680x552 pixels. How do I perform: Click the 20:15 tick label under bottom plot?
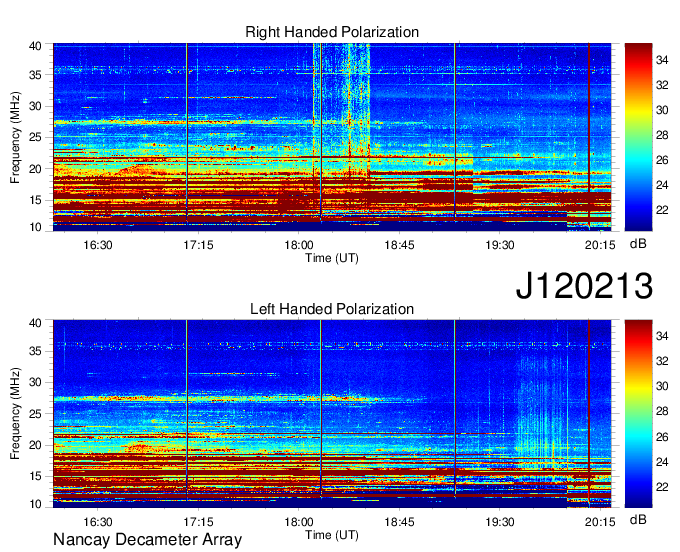tap(600, 522)
